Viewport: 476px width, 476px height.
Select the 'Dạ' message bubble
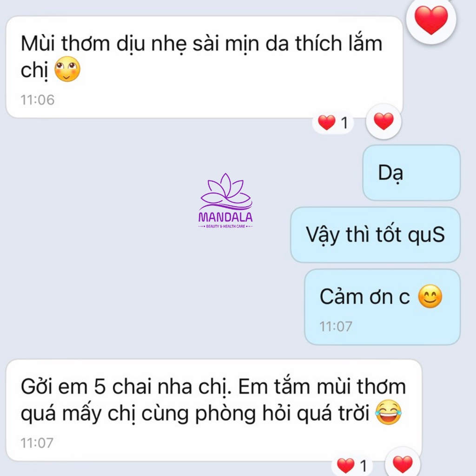click(x=411, y=172)
